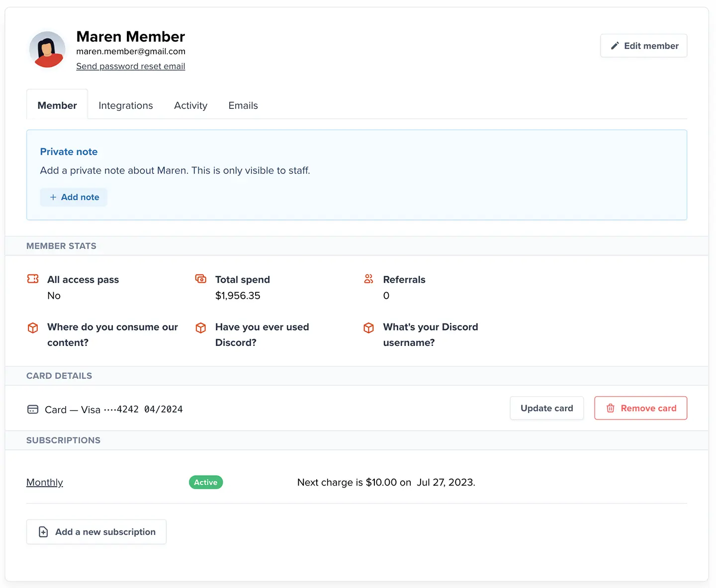Click What's your Discord username label
Screen dimensions: 716x588
431,335
